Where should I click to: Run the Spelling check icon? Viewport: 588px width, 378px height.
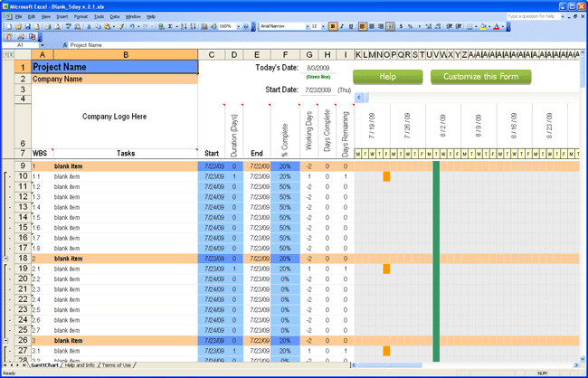click(x=68, y=26)
